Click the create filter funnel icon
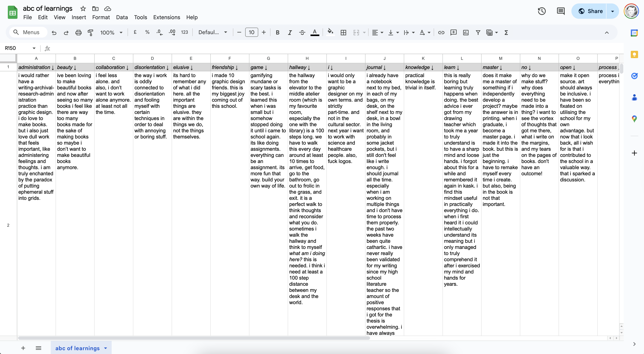Image resolution: width=644 pixels, height=354 pixels. click(478, 33)
